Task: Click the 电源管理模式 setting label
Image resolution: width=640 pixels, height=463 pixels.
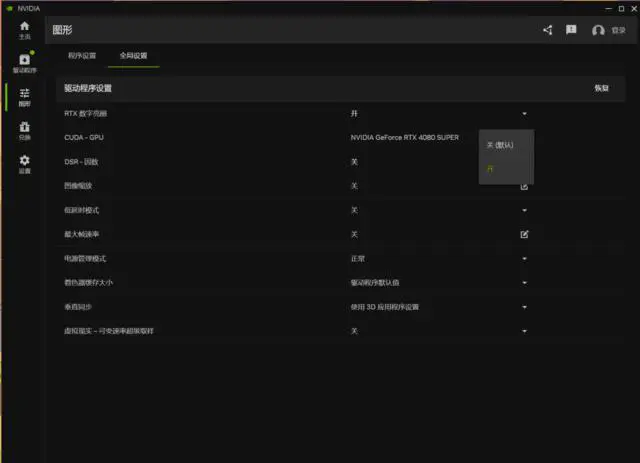Action: (x=85, y=258)
